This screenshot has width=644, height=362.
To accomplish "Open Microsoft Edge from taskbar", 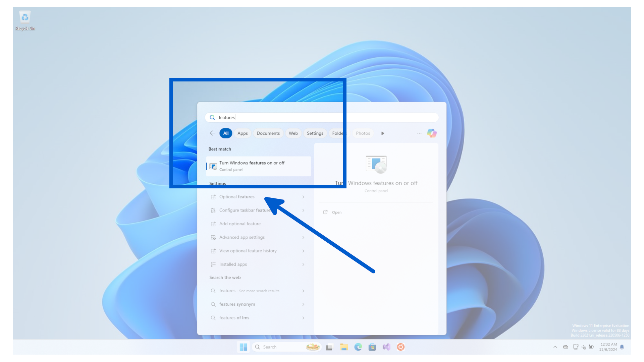I will click(x=358, y=347).
